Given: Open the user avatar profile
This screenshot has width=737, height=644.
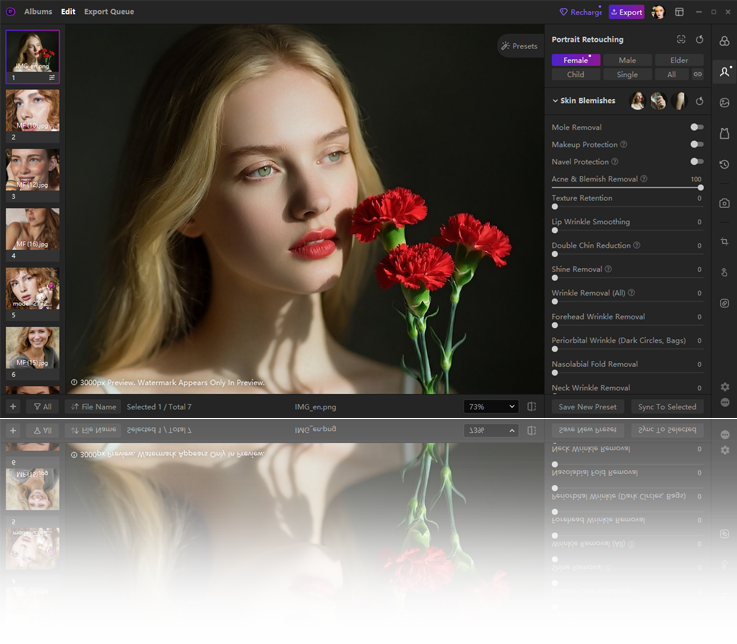Looking at the screenshot, I should [658, 12].
